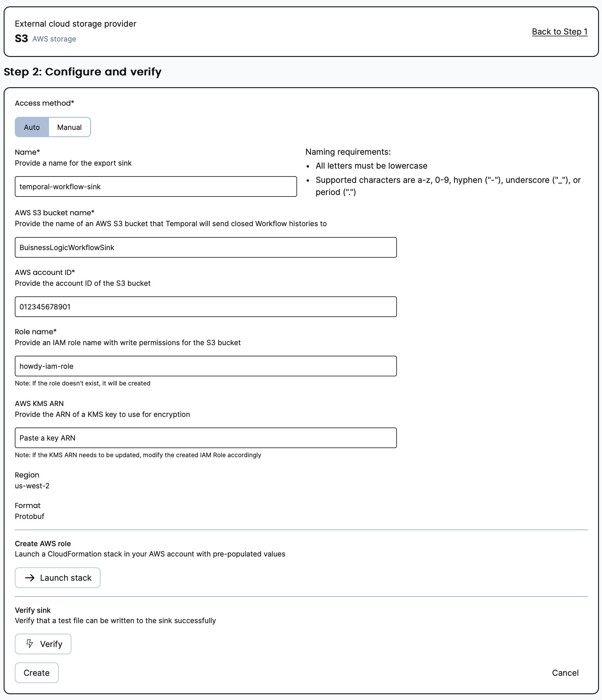Focus the IAM Role name input

click(x=206, y=366)
